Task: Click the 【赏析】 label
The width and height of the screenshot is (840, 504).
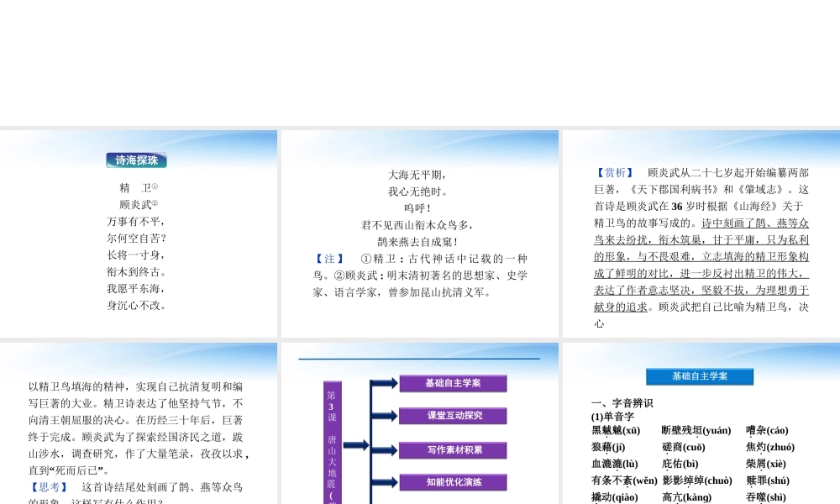Action: click(x=615, y=172)
